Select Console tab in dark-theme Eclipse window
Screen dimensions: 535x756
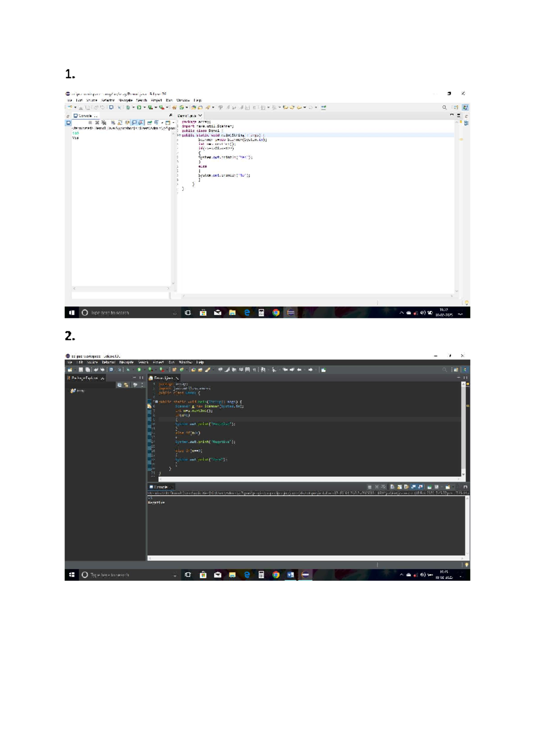click(161, 487)
